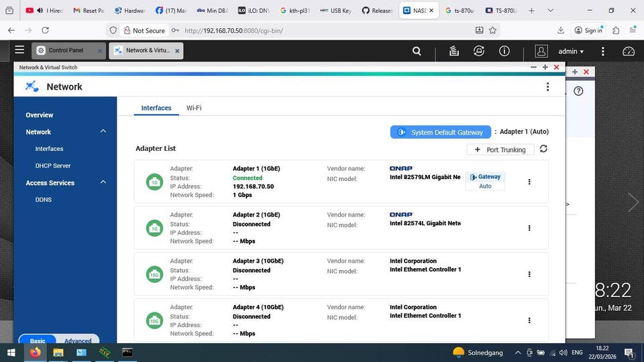Open the admin user dropdown

coord(570,51)
